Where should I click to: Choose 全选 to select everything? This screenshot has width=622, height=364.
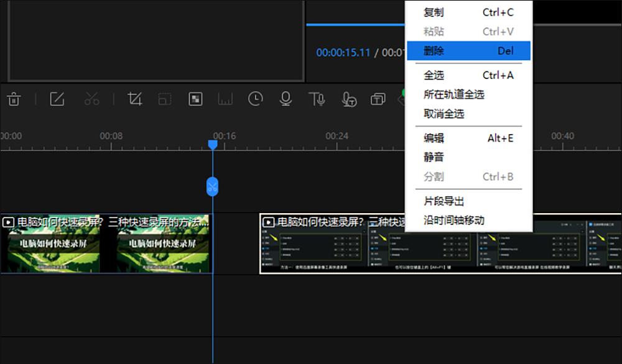tap(435, 75)
